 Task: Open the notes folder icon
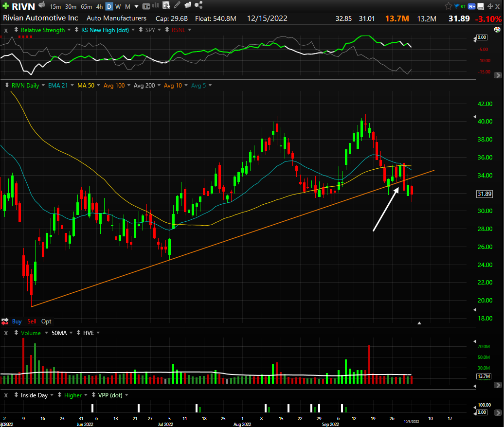(188, 5)
